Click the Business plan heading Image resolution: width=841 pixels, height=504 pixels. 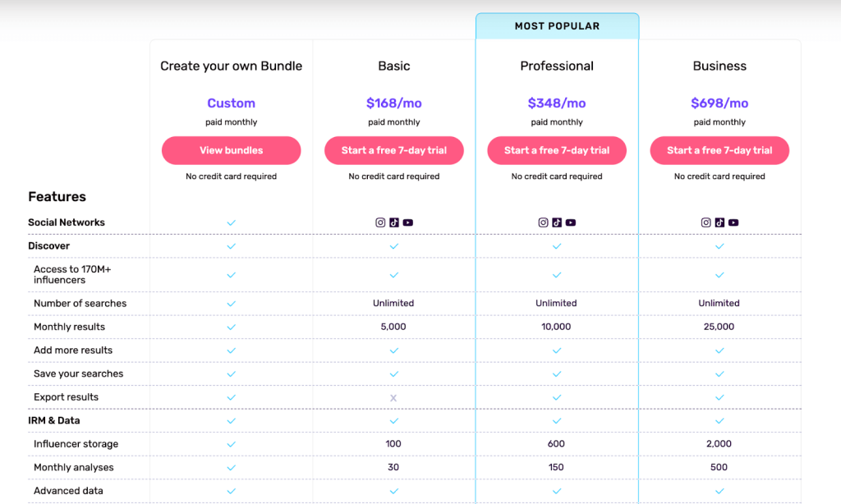click(719, 66)
